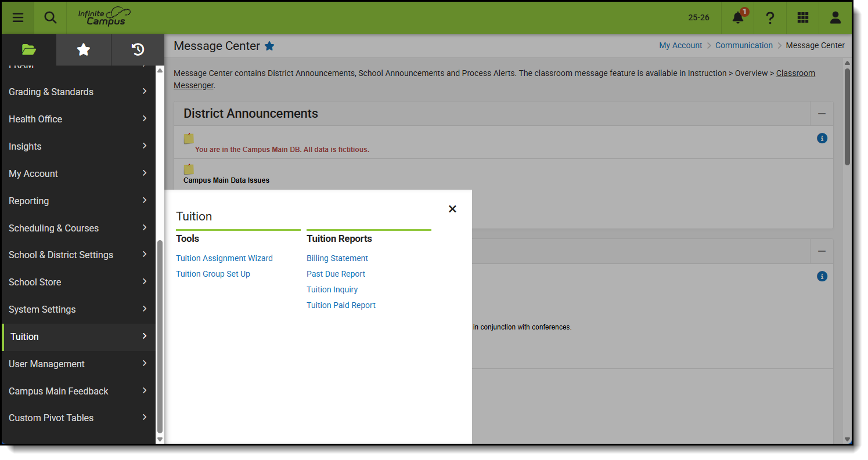Open the Past Due Report
Screen dimensions: 868x460
[x=336, y=274]
